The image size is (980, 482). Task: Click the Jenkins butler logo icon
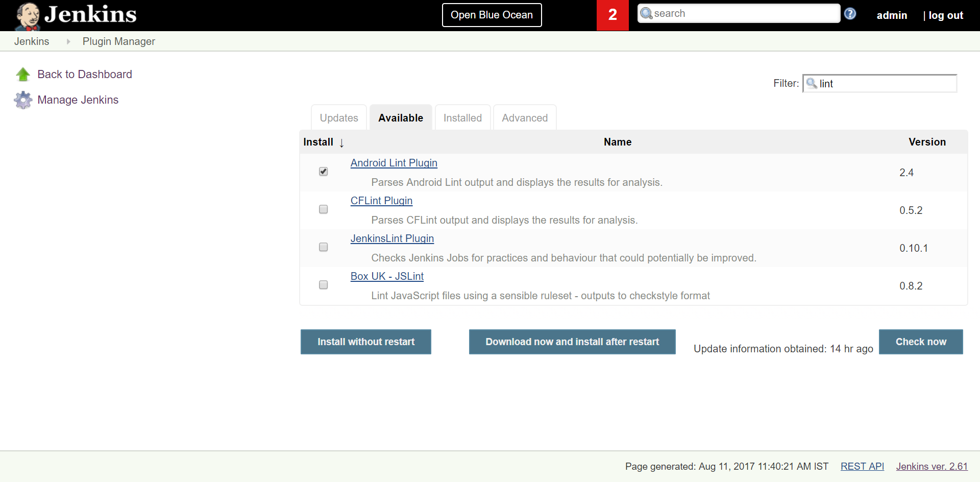pyautogui.click(x=28, y=16)
